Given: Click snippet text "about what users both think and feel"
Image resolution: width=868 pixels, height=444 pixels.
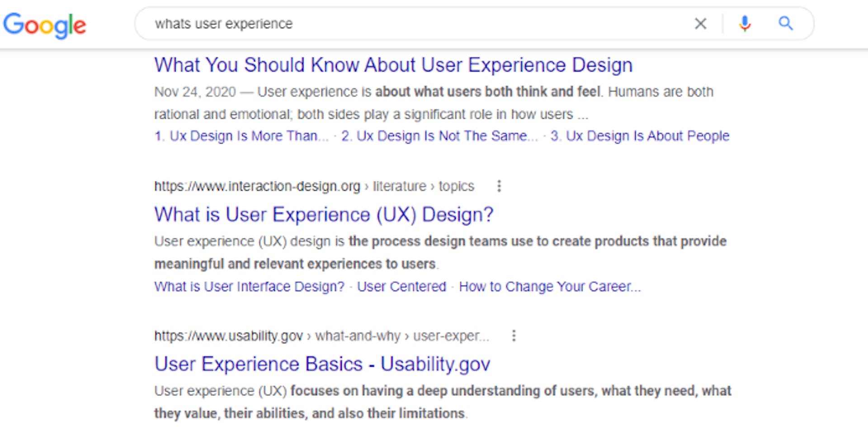Looking at the screenshot, I should click(488, 92).
